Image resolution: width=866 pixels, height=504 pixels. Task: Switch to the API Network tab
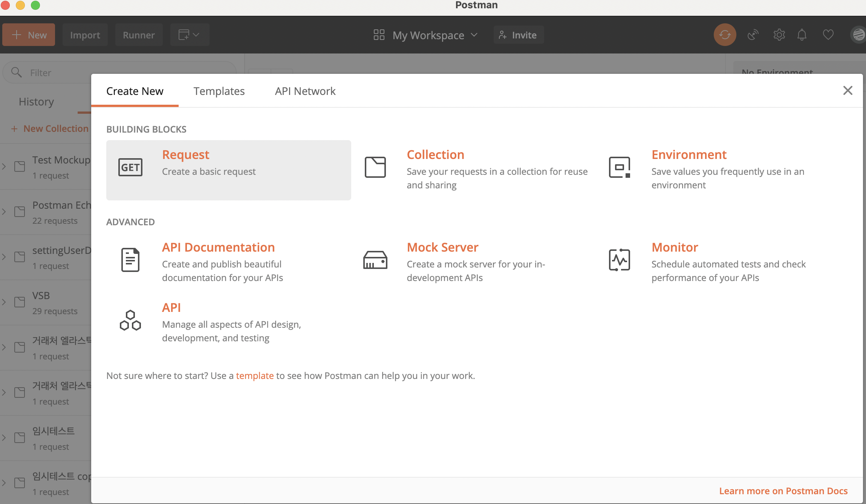point(305,91)
